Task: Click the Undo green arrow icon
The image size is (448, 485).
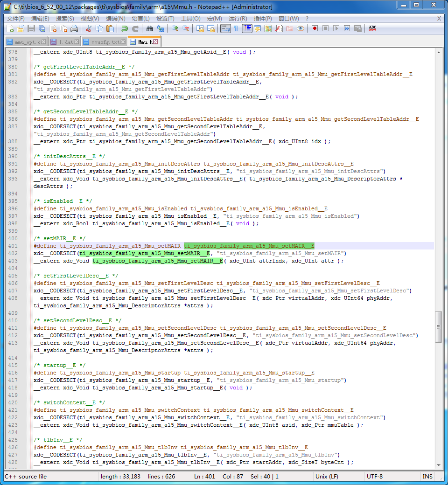Action: point(124,29)
